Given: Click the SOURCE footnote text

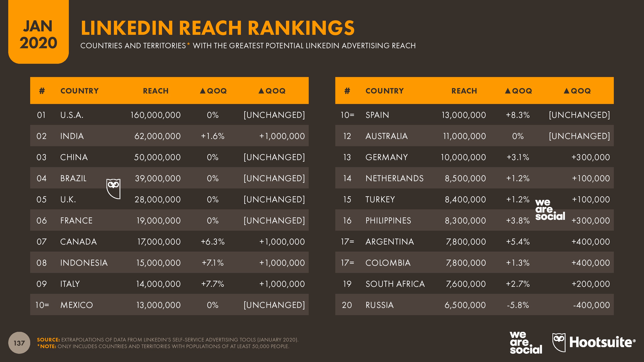Looking at the screenshot, I should click(x=168, y=339).
